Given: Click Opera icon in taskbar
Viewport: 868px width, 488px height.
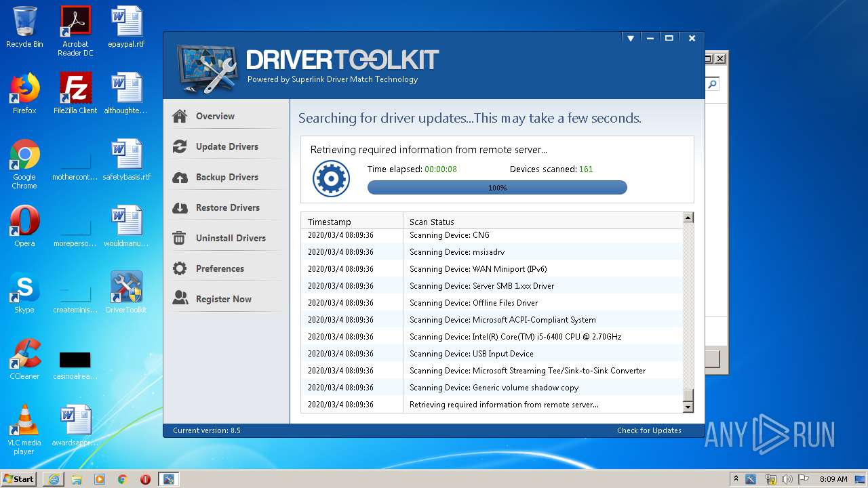Looking at the screenshot, I should [x=145, y=479].
